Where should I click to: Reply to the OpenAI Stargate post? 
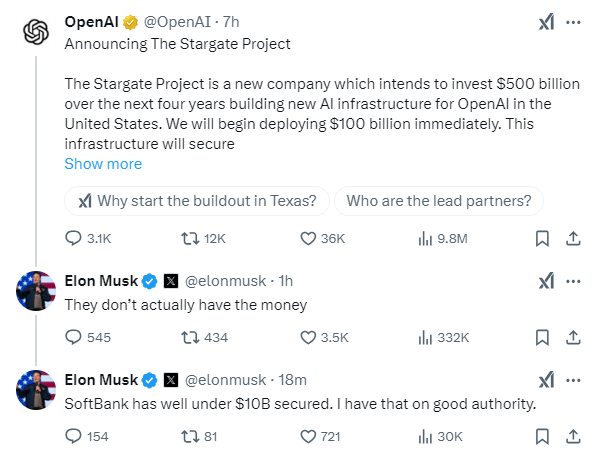click(88, 238)
